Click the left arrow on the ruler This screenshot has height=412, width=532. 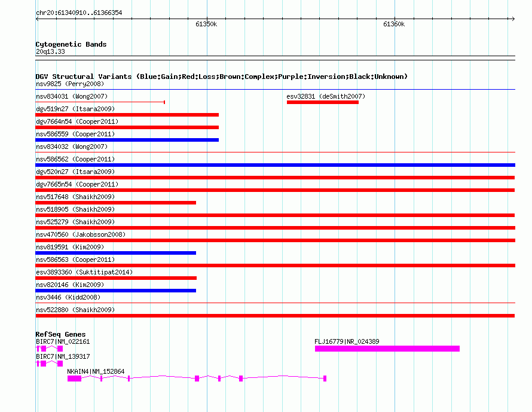point(37,19)
